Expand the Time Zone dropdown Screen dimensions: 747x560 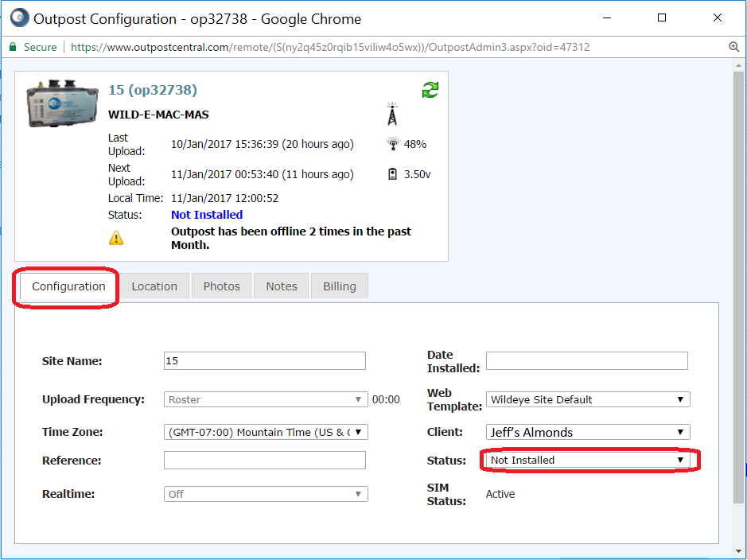[x=266, y=432]
